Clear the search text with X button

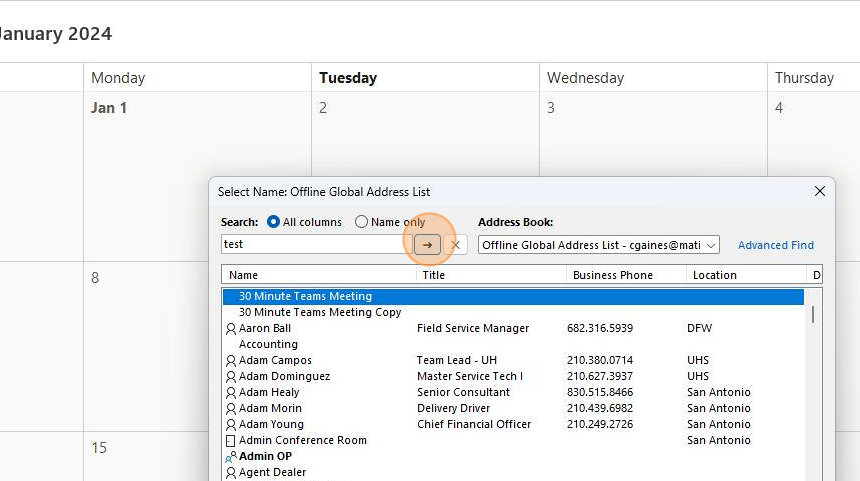(456, 245)
